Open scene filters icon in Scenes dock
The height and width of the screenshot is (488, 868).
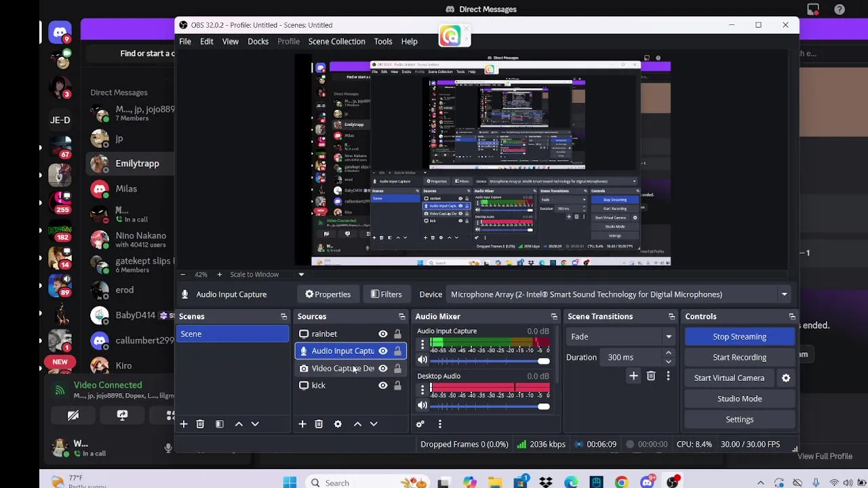coord(219,424)
